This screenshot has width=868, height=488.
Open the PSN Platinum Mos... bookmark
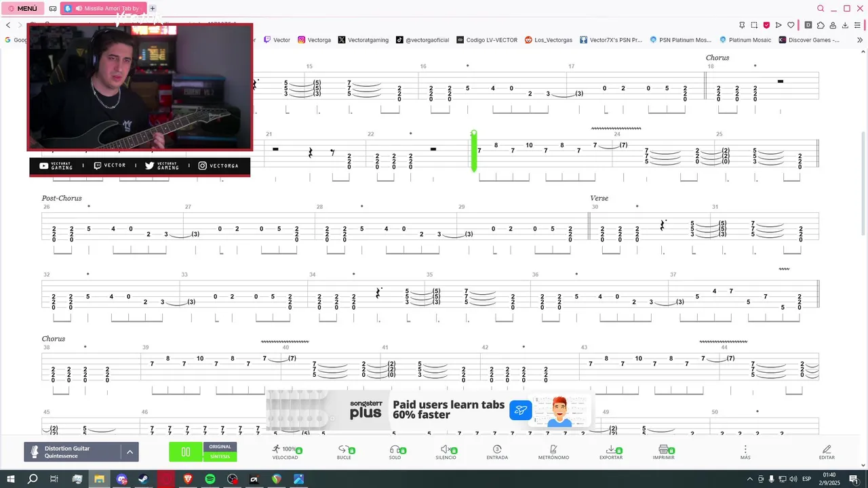(x=680, y=40)
